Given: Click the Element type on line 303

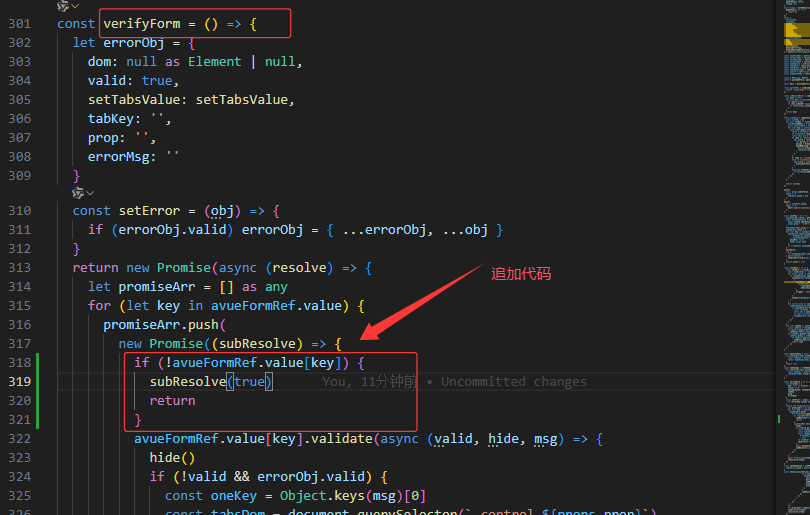Looking at the screenshot, I should pyautogui.click(x=217, y=61).
